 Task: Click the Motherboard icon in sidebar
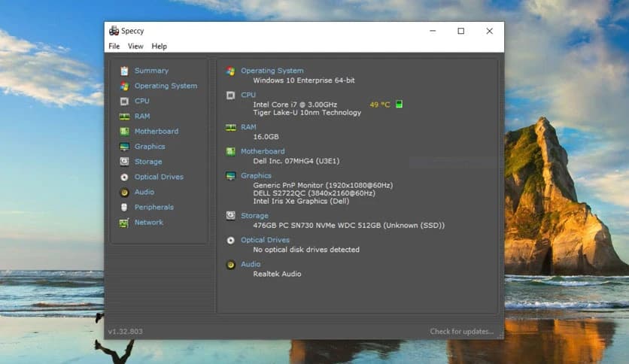(x=124, y=132)
